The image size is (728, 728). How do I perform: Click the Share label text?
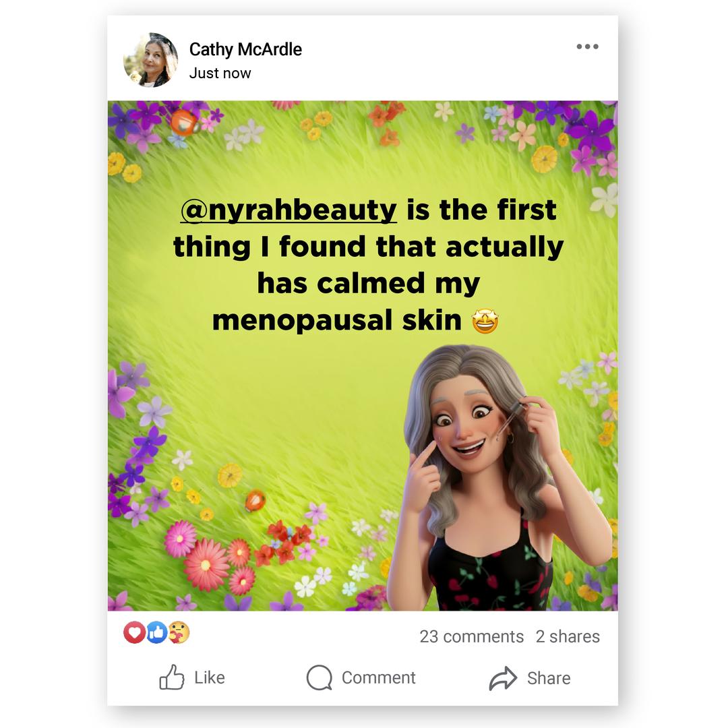click(x=548, y=678)
